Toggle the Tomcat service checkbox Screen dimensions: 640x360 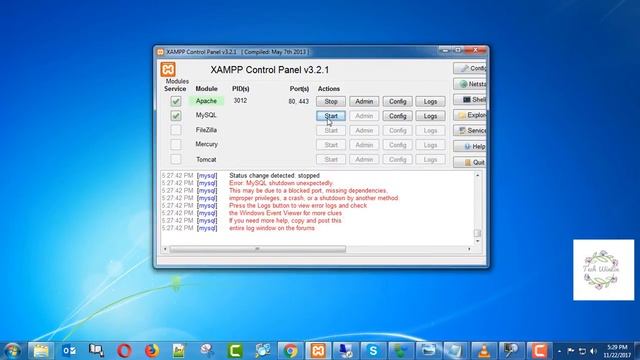(x=176, y=159)
